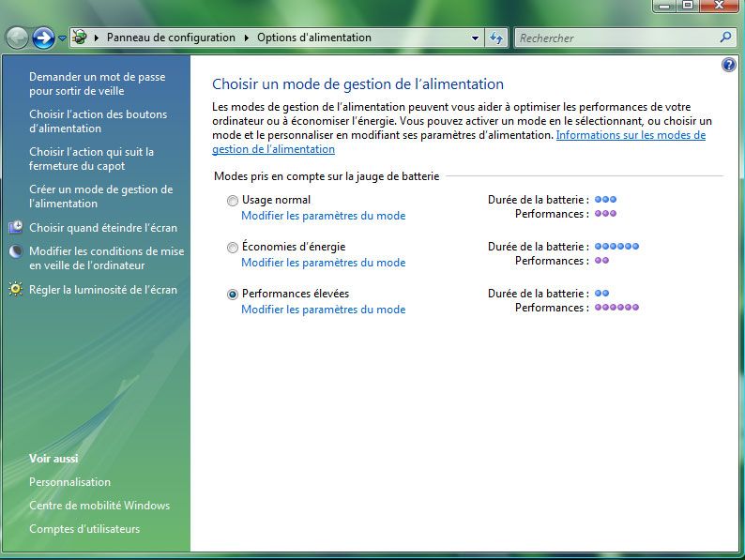
Task: Click the magnifier search icon
Action: [725, 37]
